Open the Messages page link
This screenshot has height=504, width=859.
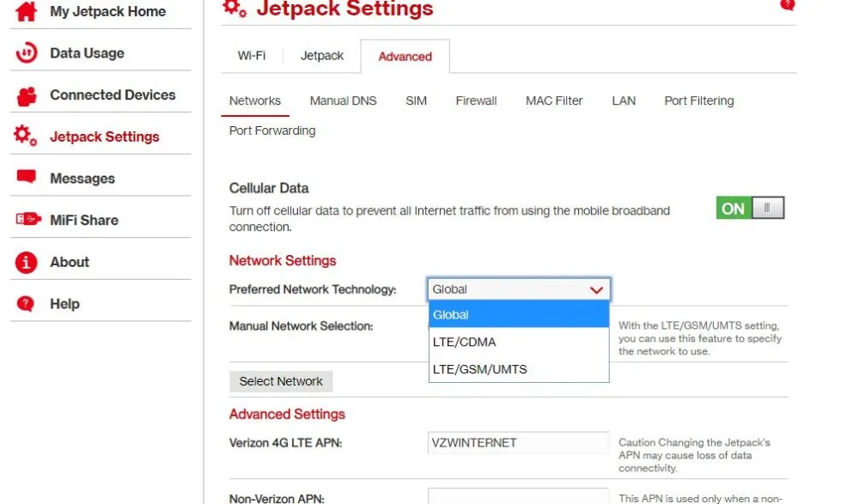82,179
